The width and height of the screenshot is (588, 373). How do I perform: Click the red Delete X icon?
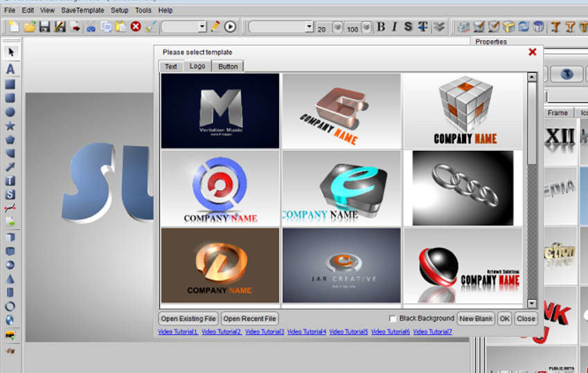tap(136, 26)
